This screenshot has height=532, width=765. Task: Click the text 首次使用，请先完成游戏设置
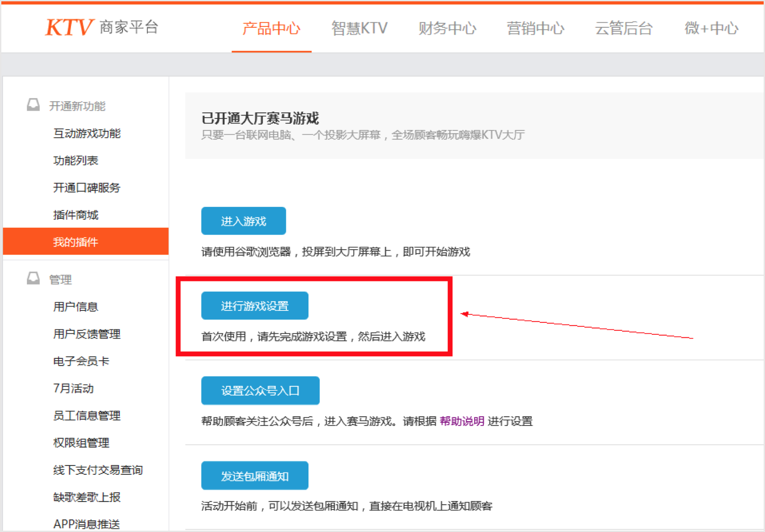274,337
